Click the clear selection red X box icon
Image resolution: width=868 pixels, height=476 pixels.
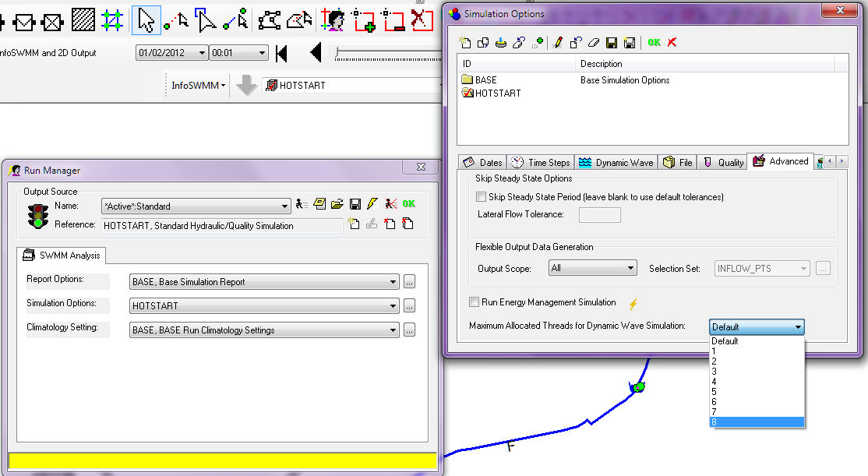tap(422, 20)
